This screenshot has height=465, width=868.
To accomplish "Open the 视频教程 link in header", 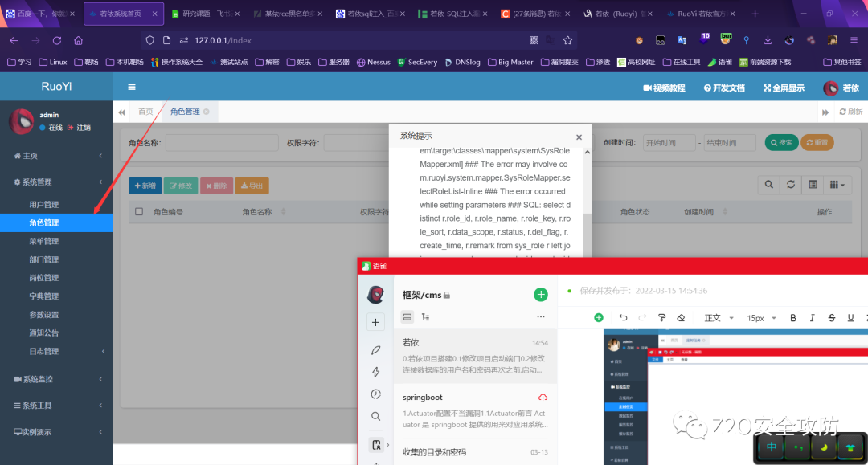I will tap(664, 88).
